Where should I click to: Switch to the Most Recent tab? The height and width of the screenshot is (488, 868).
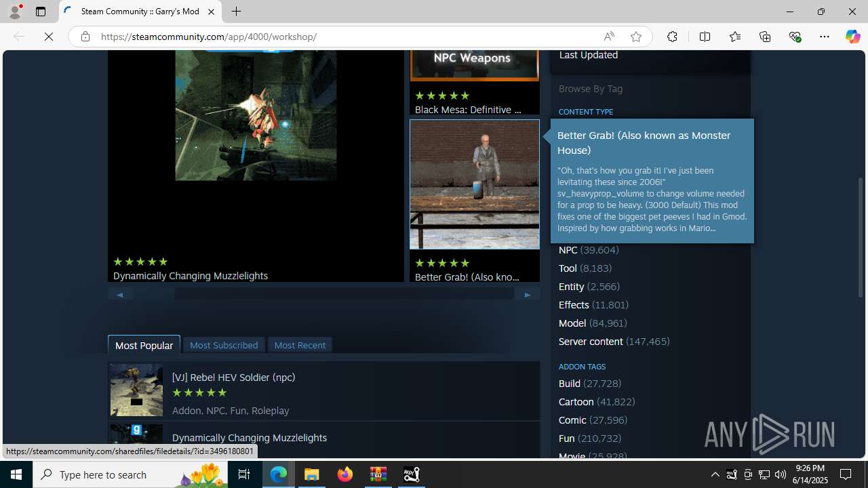[300, 345]
